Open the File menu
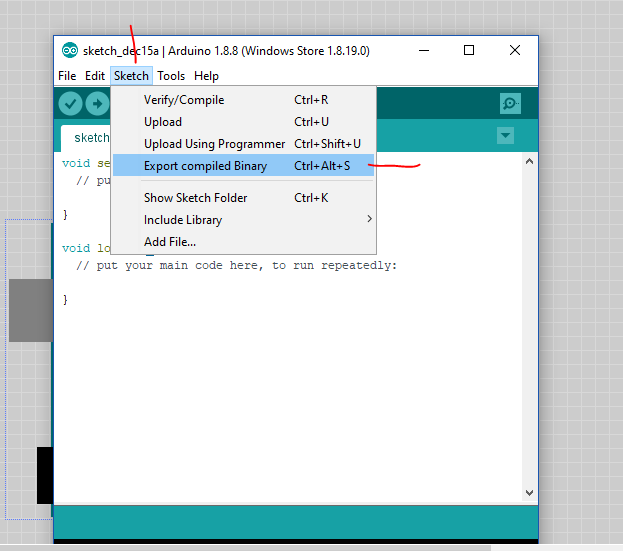The height and width of the screenshot is (551, 623). click(x=67, y=76)
